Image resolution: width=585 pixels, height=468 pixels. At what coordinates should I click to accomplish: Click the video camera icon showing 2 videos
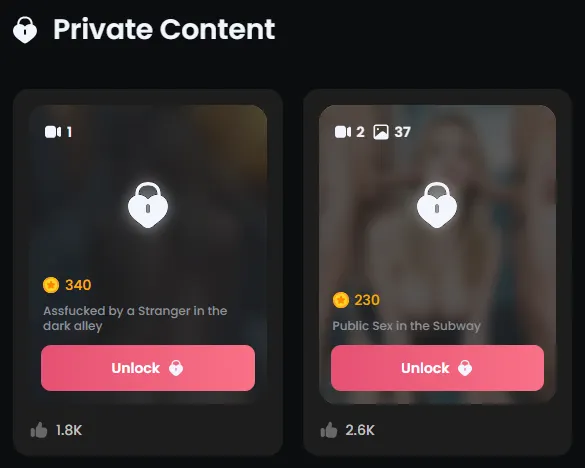point(343,132)
